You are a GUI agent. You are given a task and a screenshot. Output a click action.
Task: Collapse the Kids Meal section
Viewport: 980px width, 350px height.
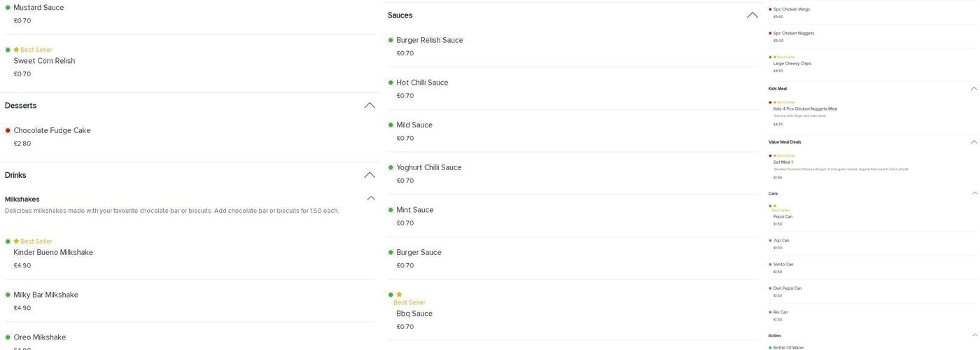coord(974,89)
